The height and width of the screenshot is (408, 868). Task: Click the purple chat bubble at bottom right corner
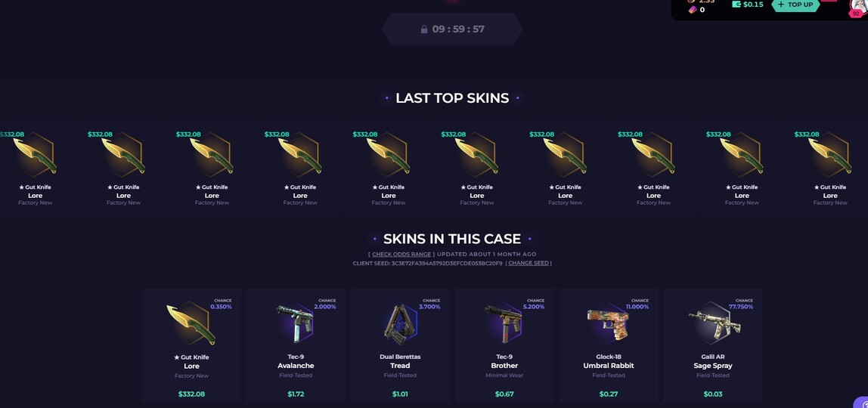[861, 402]
